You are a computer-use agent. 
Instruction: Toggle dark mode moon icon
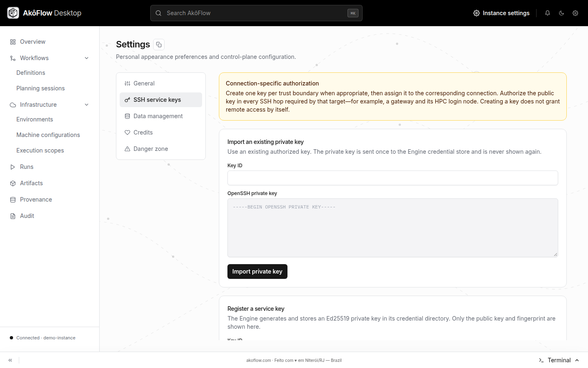[x=561, y=13]
